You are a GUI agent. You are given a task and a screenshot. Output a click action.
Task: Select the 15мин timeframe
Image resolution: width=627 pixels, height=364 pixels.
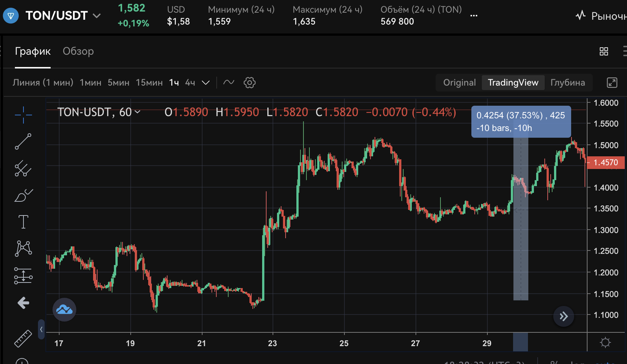[149, 83]
